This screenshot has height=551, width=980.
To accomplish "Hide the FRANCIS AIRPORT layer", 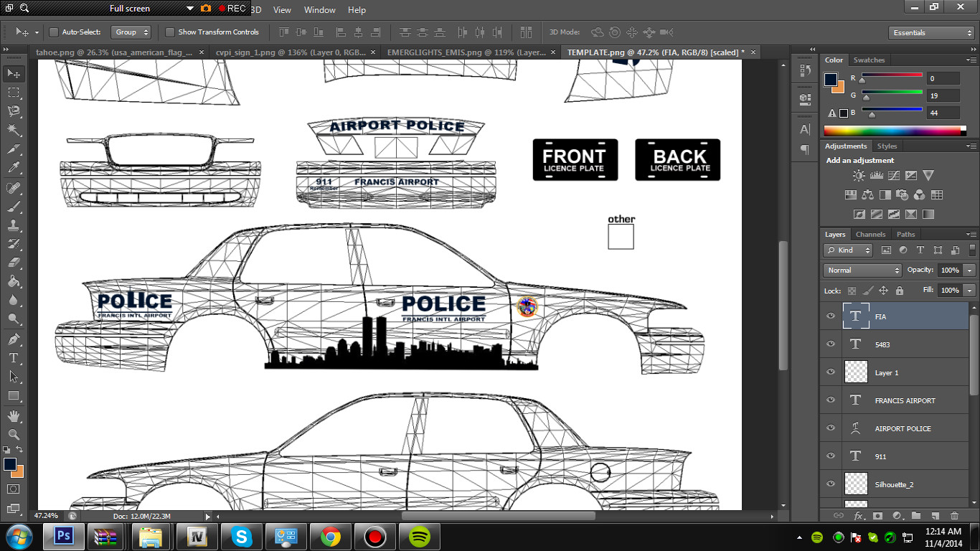I will 831,400.
